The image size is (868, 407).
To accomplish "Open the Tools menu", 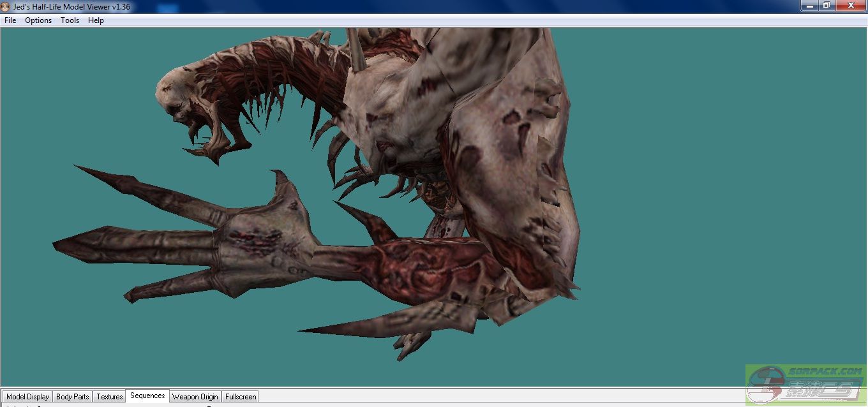I will tap(70, 20).
